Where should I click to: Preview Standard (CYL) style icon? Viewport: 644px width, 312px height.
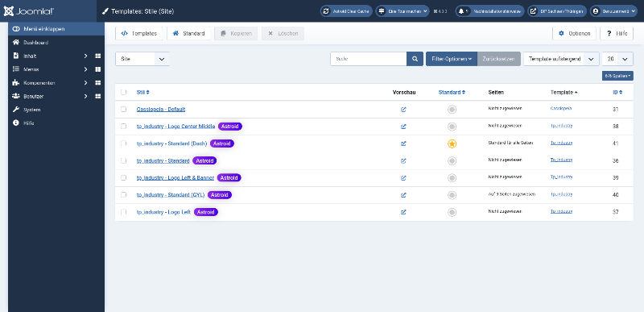[403, 195]
